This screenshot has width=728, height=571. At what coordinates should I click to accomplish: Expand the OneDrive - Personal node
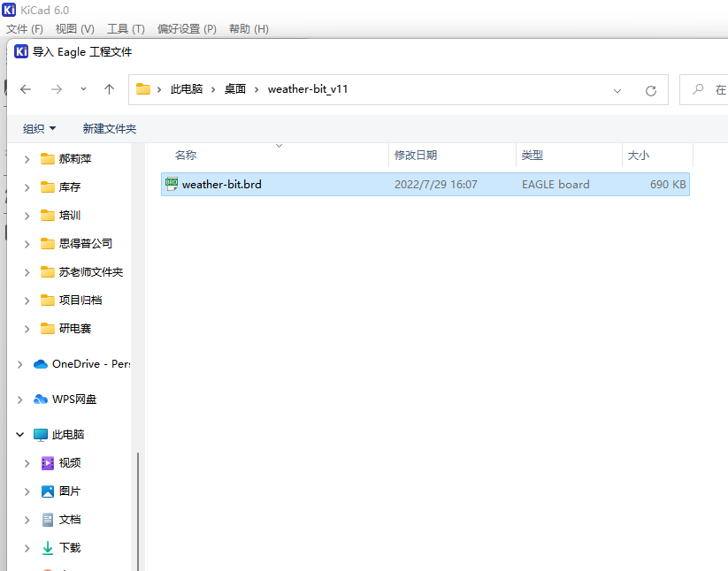(x=20, y=364)
